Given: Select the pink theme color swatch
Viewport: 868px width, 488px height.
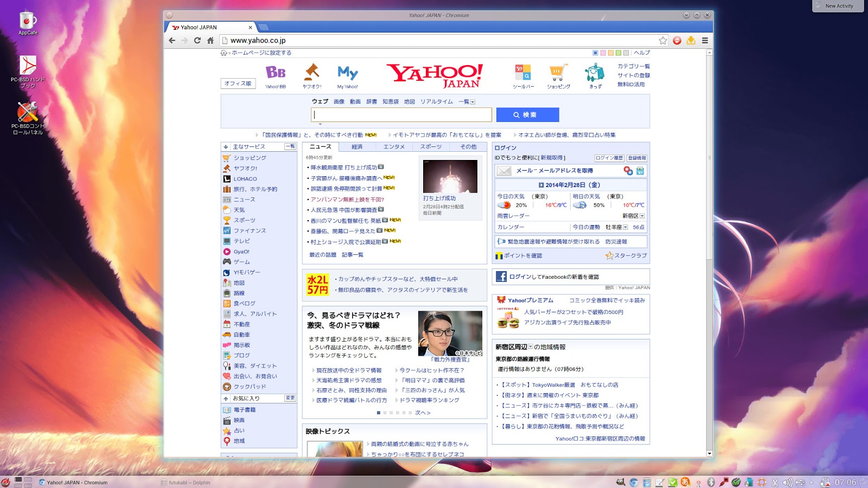Looking at the screenshot, I should pyautogui.click(x=603, y=53).
